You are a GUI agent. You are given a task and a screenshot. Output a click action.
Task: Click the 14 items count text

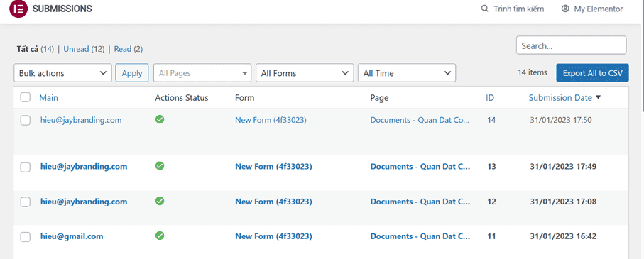(533, 72)
